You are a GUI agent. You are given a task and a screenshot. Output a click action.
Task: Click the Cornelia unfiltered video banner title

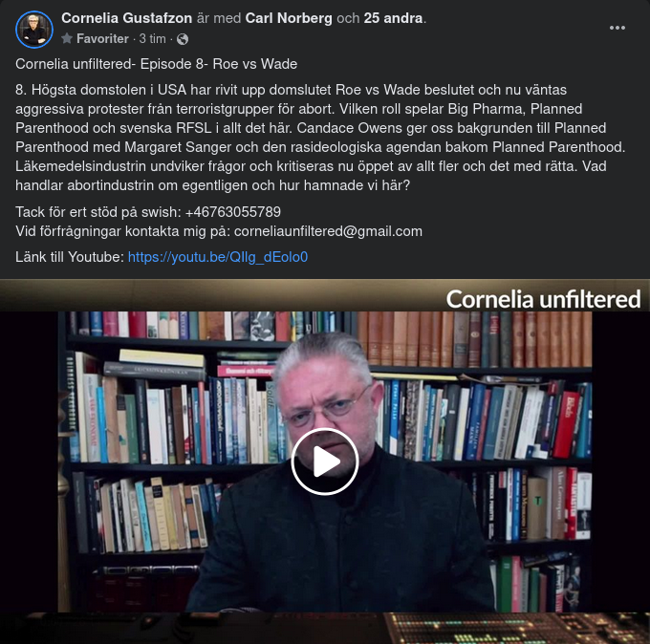(x=543, y=299)
